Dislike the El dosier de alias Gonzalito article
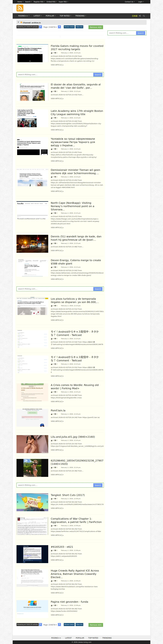Viewport: 163px width, 644px height. pos(55,91)
